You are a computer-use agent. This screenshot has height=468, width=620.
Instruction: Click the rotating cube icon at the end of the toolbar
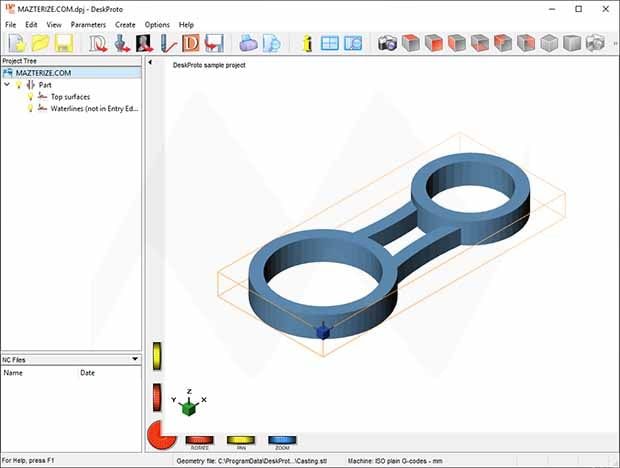point(595,43)
